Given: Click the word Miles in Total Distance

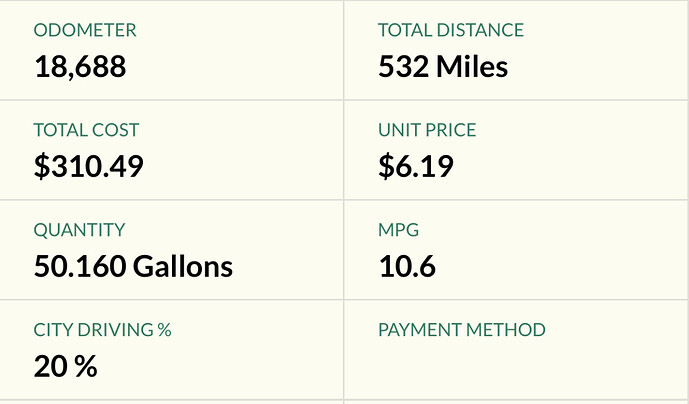Looking at the screenshot, I should 472,67.
